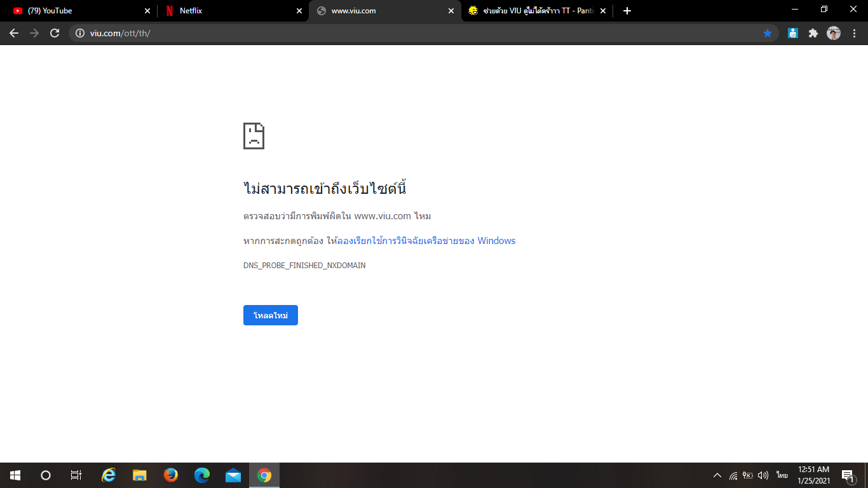The width and height of the screenshot is (868, 488).
Task: Switch input language ไทย indicator
Action: 782,475
